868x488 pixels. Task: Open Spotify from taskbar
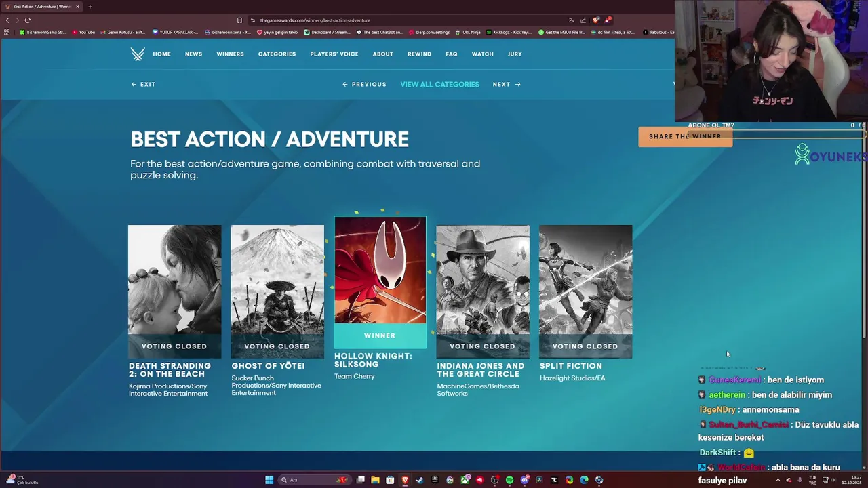click(x=509, y=480)
